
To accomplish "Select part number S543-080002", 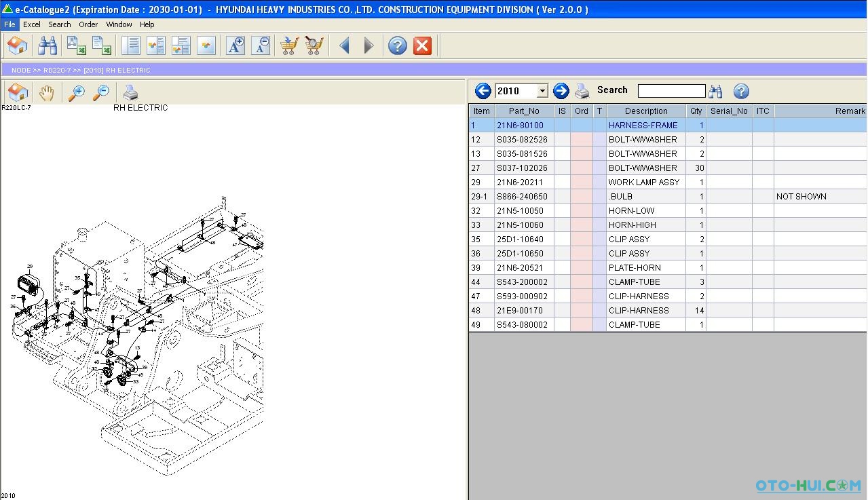I will pyautogui.click(x=524, y=325).
